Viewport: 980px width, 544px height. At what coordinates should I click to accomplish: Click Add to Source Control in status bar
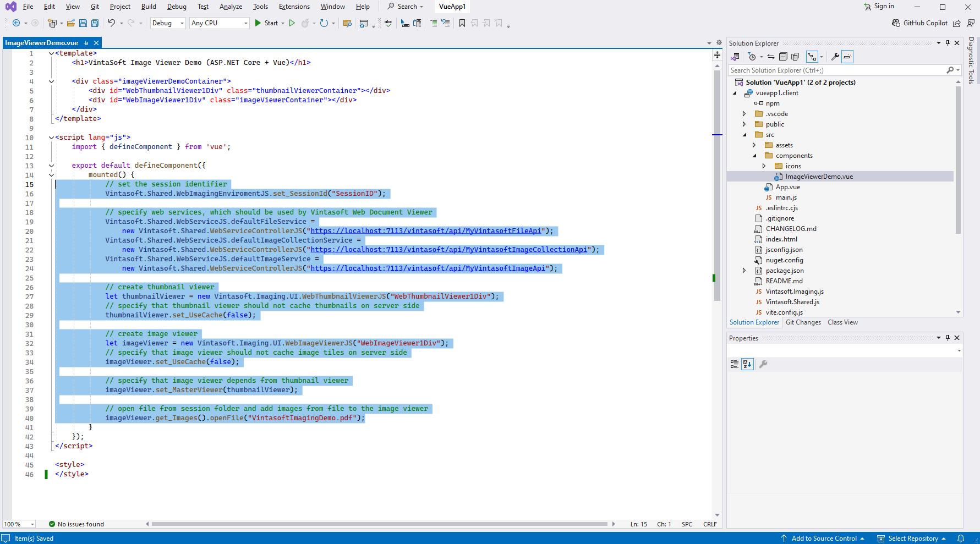(823, 538)
